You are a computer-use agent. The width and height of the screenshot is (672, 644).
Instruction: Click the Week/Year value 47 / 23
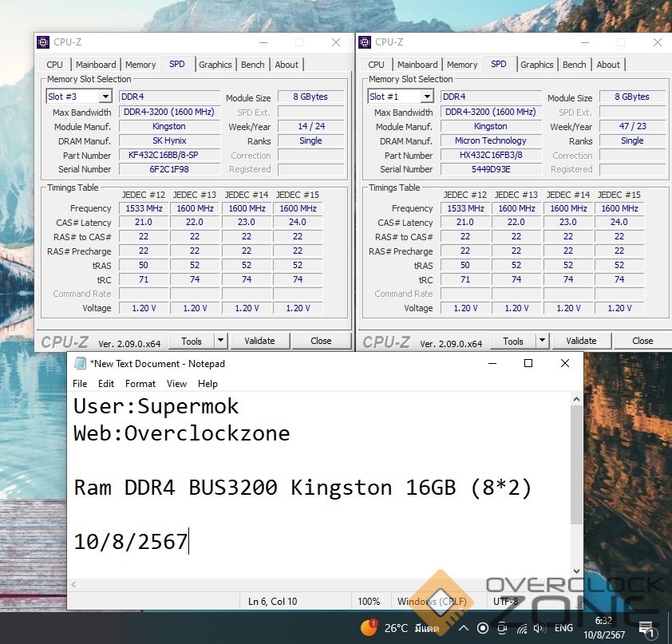633,126
